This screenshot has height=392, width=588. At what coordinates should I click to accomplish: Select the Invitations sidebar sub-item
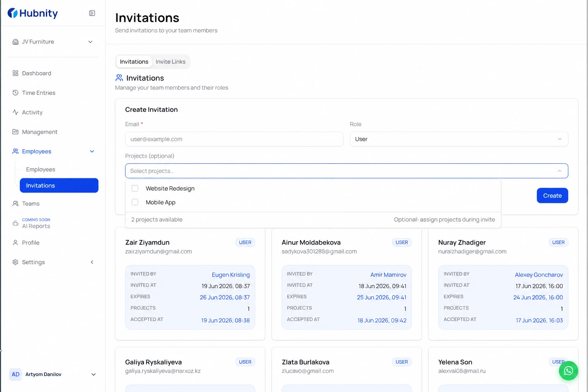(x=59, y=185)
